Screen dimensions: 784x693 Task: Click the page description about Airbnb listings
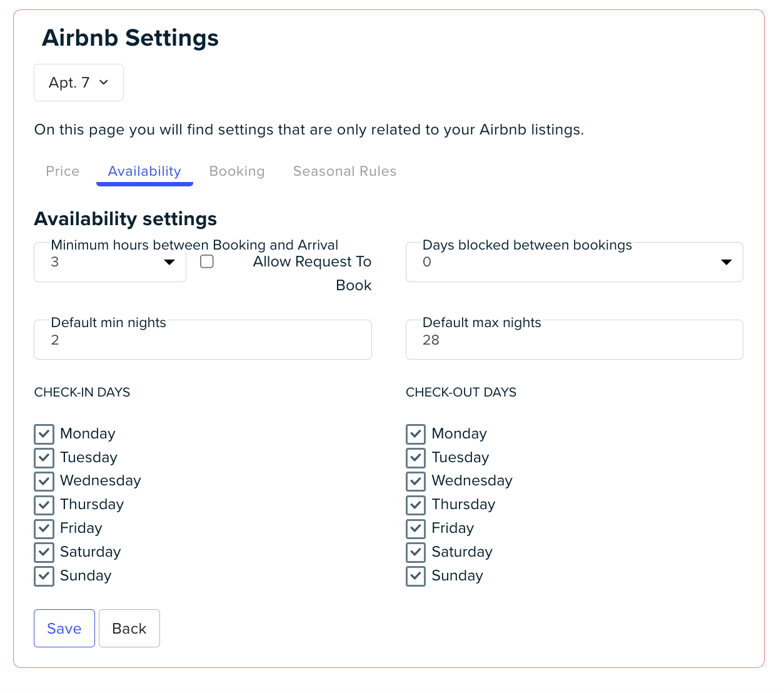(x=309, y=130)
